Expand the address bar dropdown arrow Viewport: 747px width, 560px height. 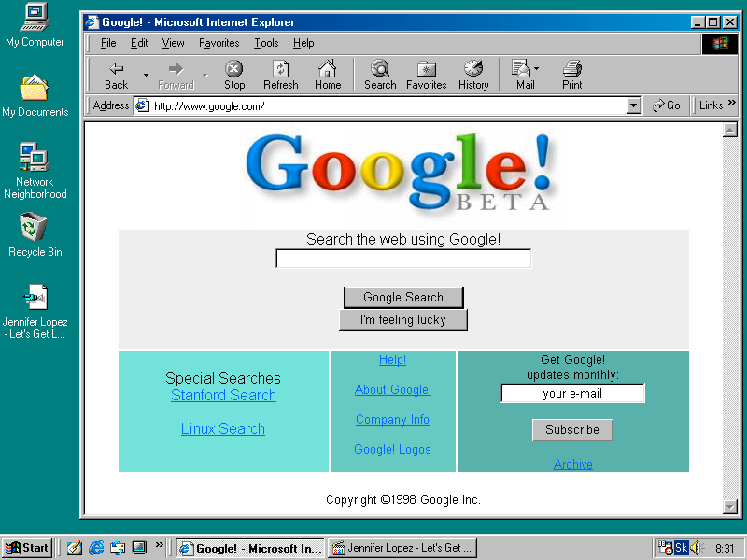tap(634, 106)
